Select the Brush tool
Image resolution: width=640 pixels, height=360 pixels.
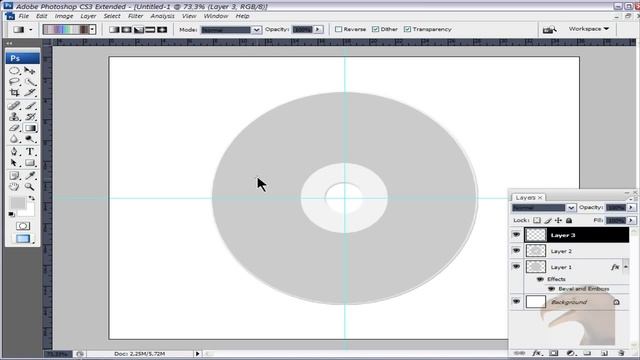click(30, 106)
